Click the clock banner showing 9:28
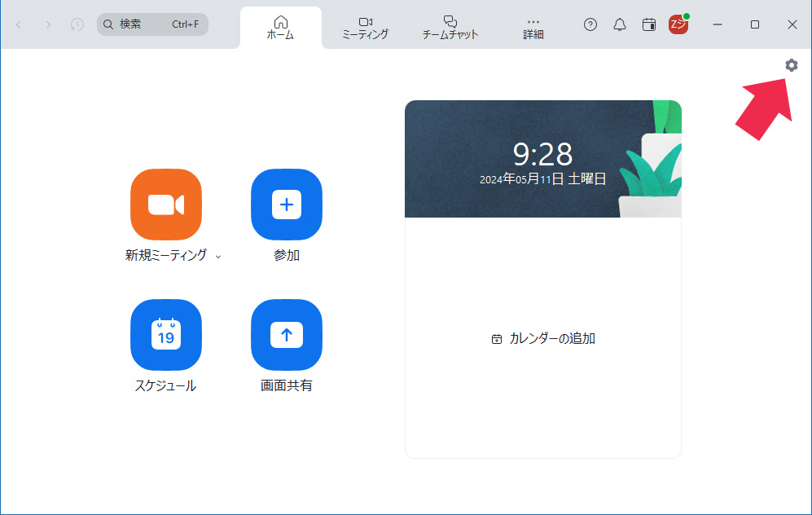This screenshot has height=515, width=812. [542, 160]
